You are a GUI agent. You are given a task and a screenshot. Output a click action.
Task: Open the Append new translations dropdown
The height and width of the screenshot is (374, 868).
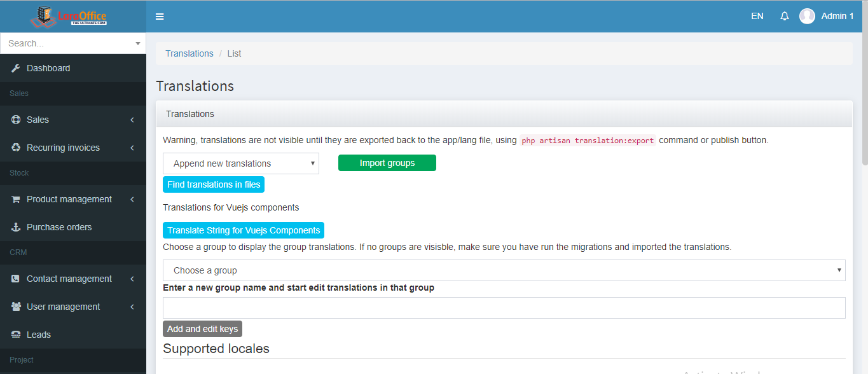[x=240, y=163]
